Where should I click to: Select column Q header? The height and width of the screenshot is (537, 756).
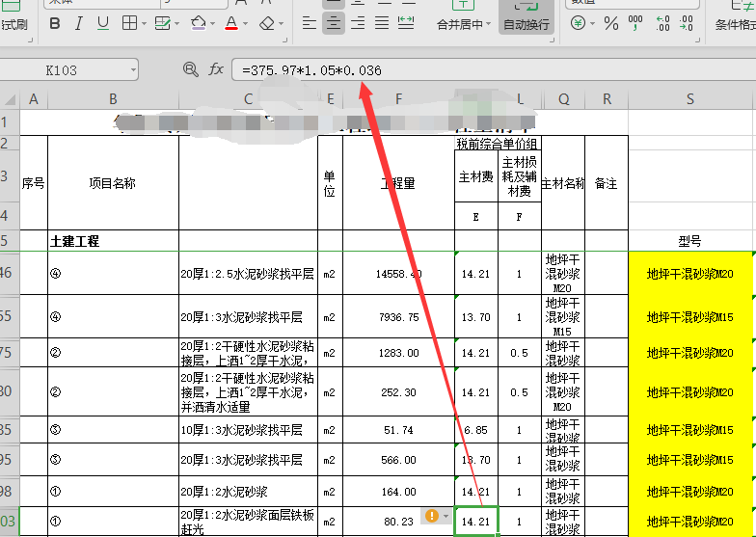pos(563,99)
